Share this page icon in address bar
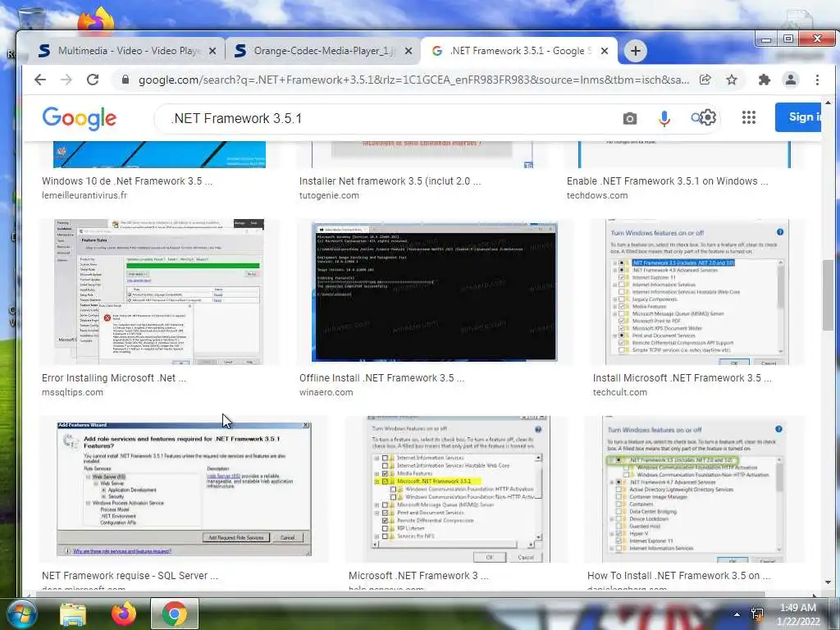This screenshot has height=630, width=840. [705, 80]
